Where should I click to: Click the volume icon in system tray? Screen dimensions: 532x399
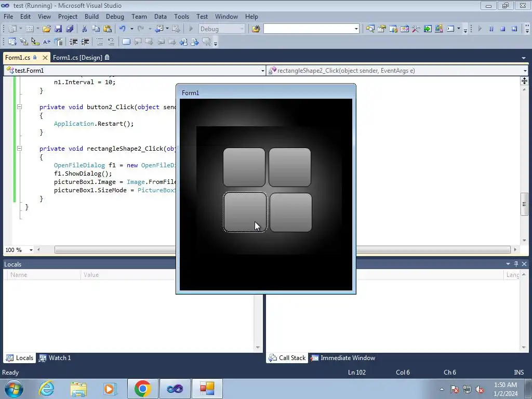pos(480,389)
